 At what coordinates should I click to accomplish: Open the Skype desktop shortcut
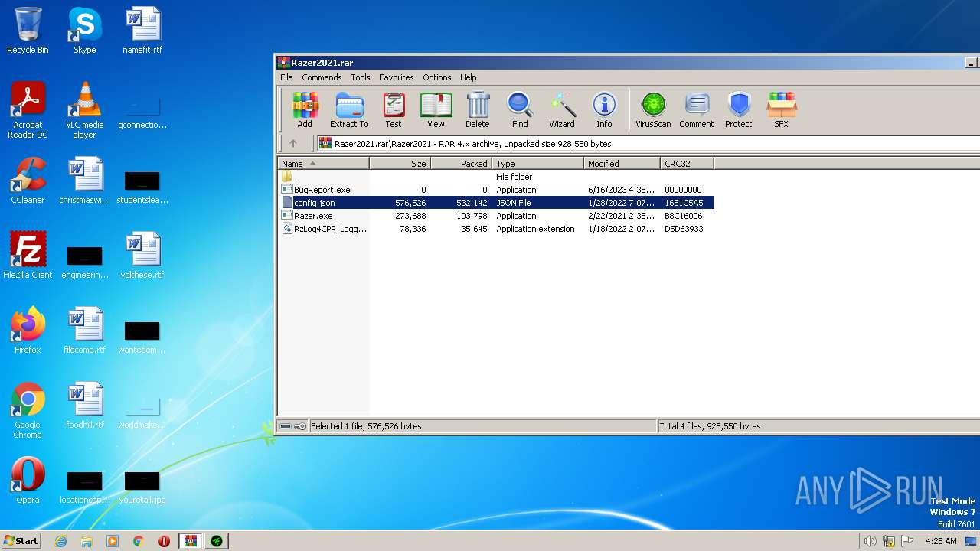click(x=84, y=31)
